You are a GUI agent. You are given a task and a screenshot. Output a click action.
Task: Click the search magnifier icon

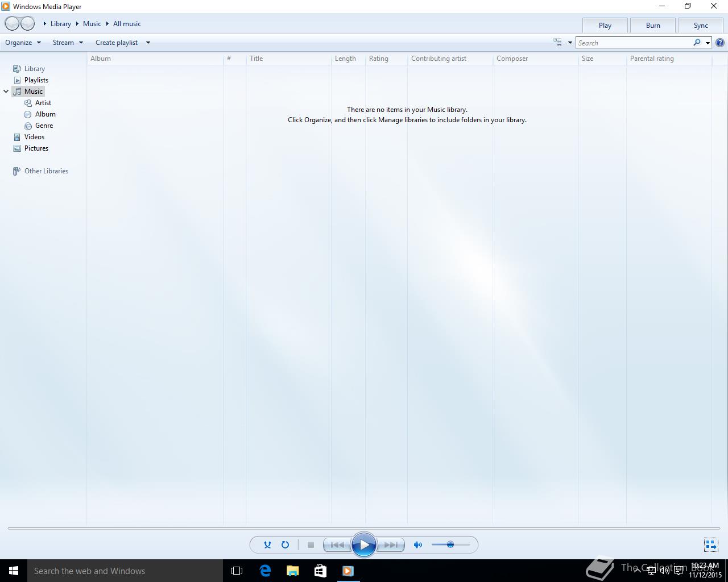[x=697, y=43]
